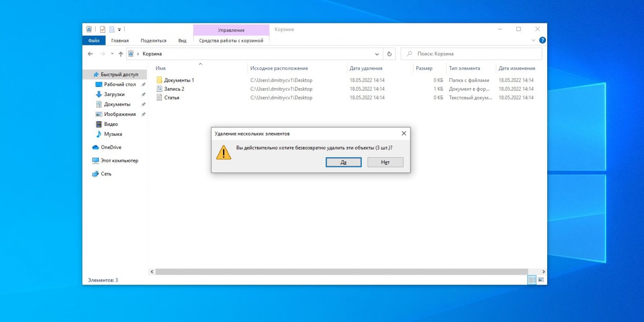The width and height of the screenshot is (644, 322).
Task: Click the Да button to confirm deletion
Action: [x=343, y=162]
